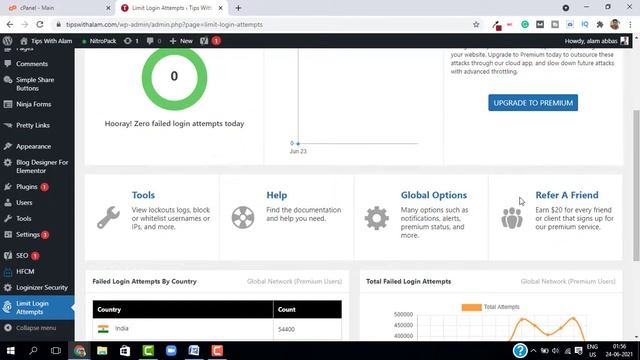Open NitroPack admin bar item
Image resolution: width=640 pixels, height=360 pixels.
tap(99, 41)
